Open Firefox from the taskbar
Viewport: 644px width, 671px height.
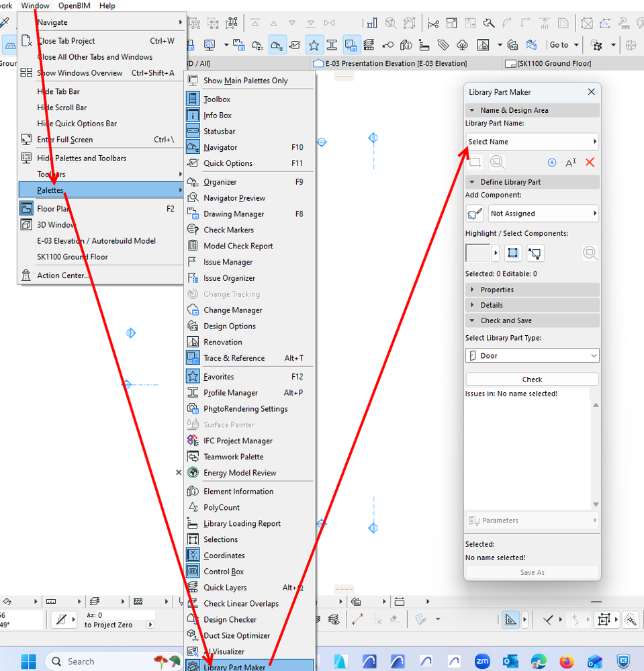coord(567,662)
